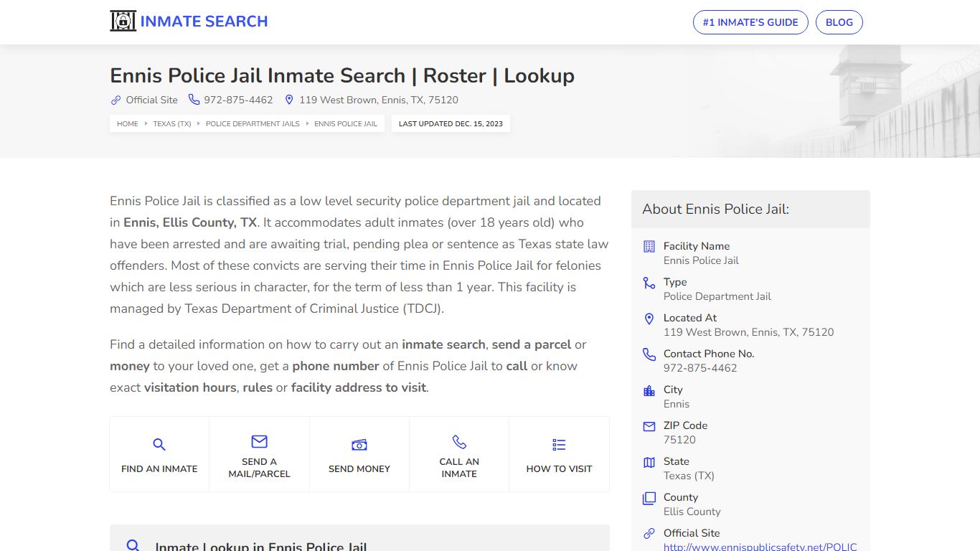Click the map pin icon in header
This screenshot has width=980, height=551.
pos(290,100)
